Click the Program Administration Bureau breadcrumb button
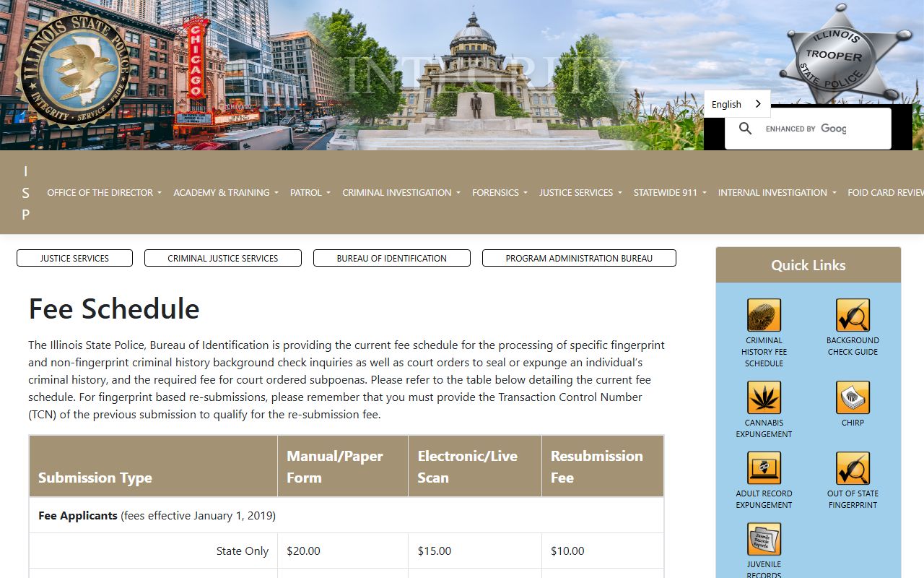The image size is (924, 578). coord(579,258)
